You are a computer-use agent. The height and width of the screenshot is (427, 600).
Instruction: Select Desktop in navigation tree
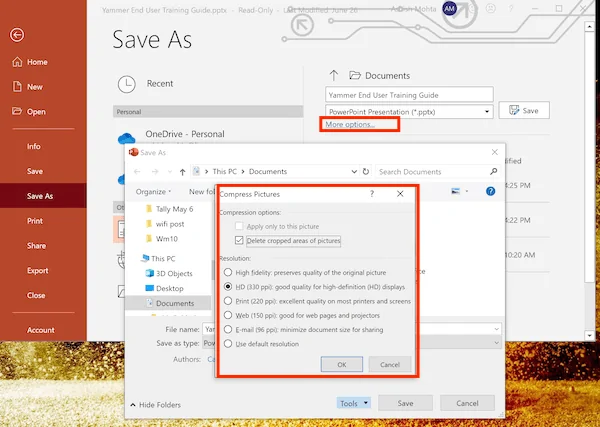[165, 288]
